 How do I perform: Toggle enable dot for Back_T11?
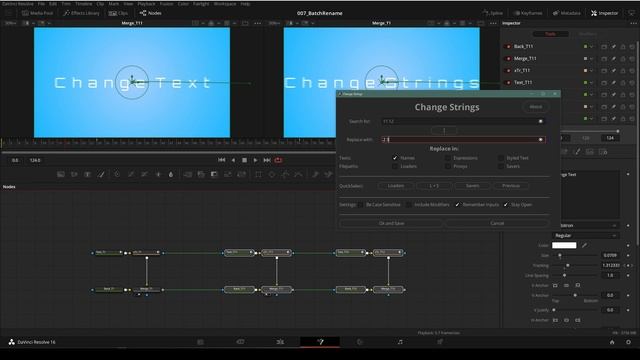tap(508, 47)
